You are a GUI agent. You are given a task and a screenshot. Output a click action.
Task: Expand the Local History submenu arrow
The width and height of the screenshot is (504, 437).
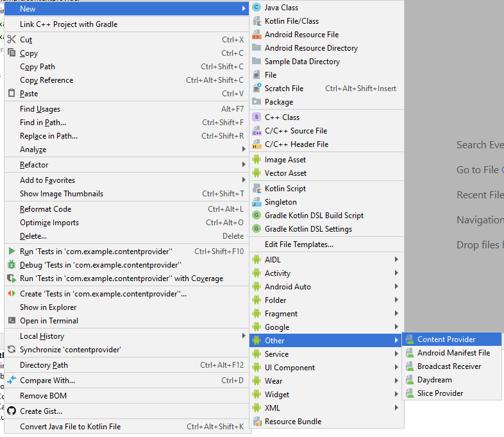[x=244, y=336]
